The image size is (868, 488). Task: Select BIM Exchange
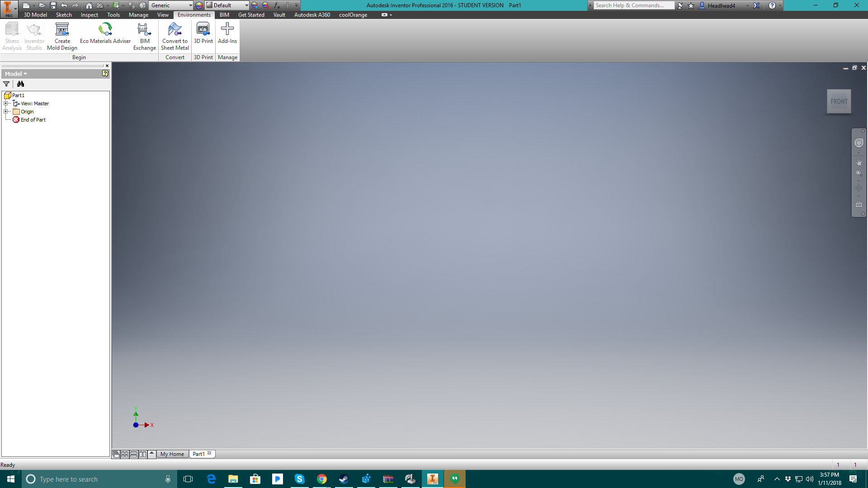point(144,35)
